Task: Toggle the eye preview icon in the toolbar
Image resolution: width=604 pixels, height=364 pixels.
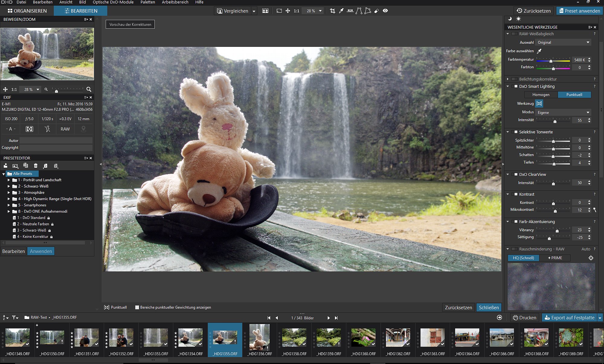Action: (x=385, y=11)
